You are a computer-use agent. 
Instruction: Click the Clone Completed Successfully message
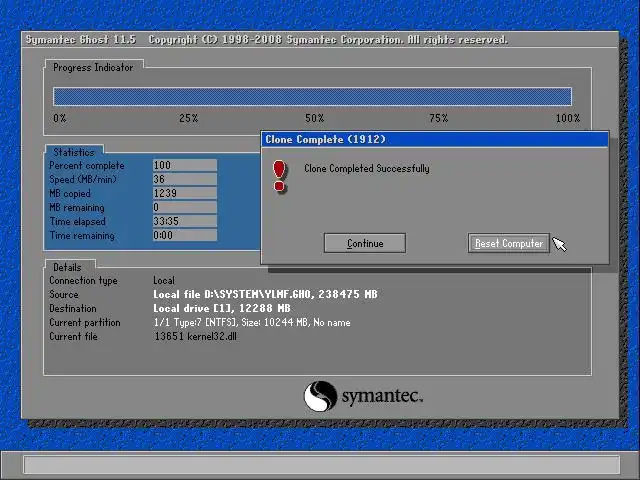pyautogui.click(x=367, y=169)
